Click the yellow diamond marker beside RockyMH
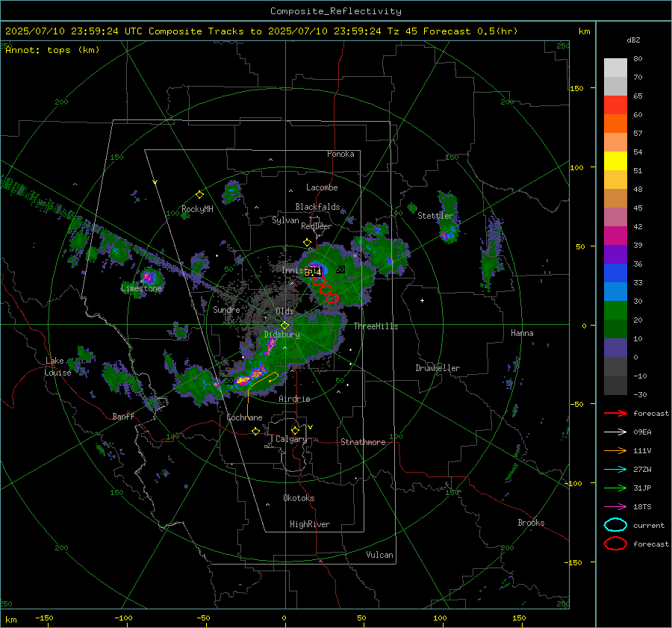This screenshot has width=672, height=628. [199, 195]
